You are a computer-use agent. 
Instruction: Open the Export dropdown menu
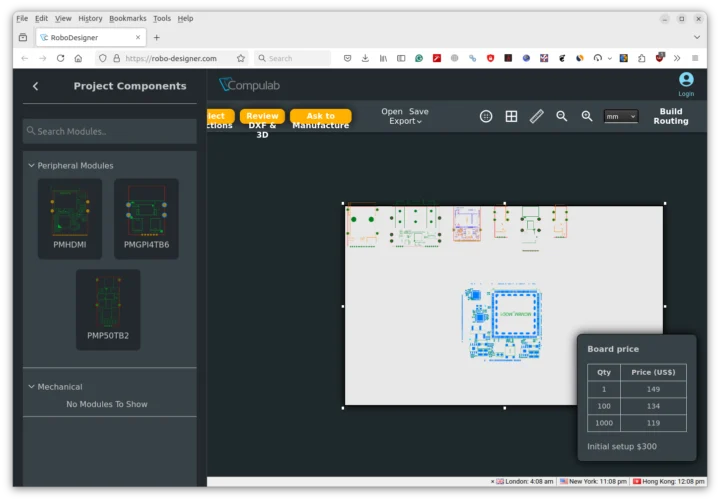[x=405, y=121]
